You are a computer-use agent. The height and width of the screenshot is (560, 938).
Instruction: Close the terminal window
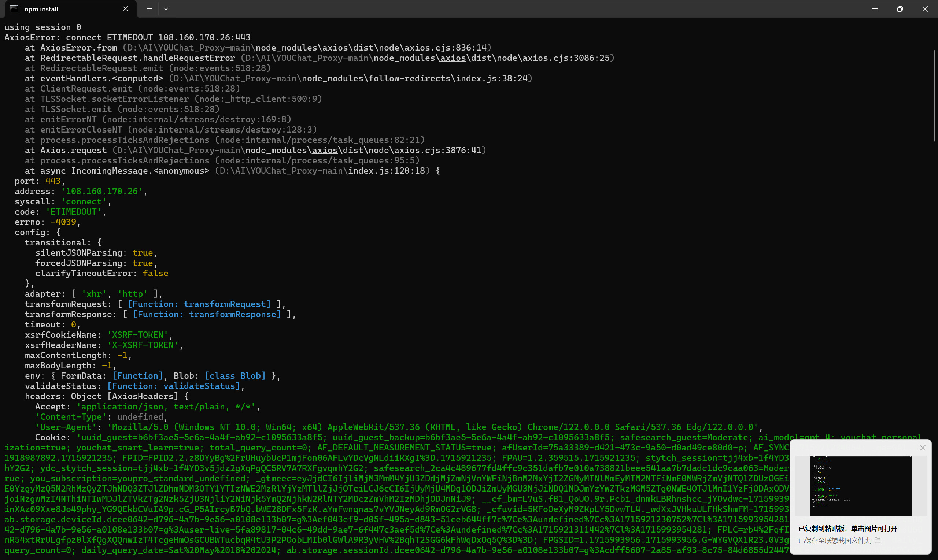click(925, 9)
